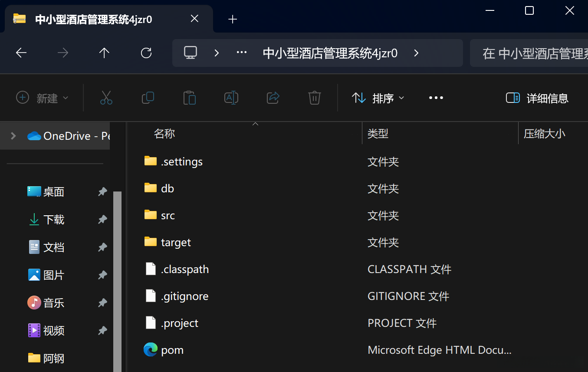Click the .classpath file icon
The image size is (588, 372).
click(151, 269)
